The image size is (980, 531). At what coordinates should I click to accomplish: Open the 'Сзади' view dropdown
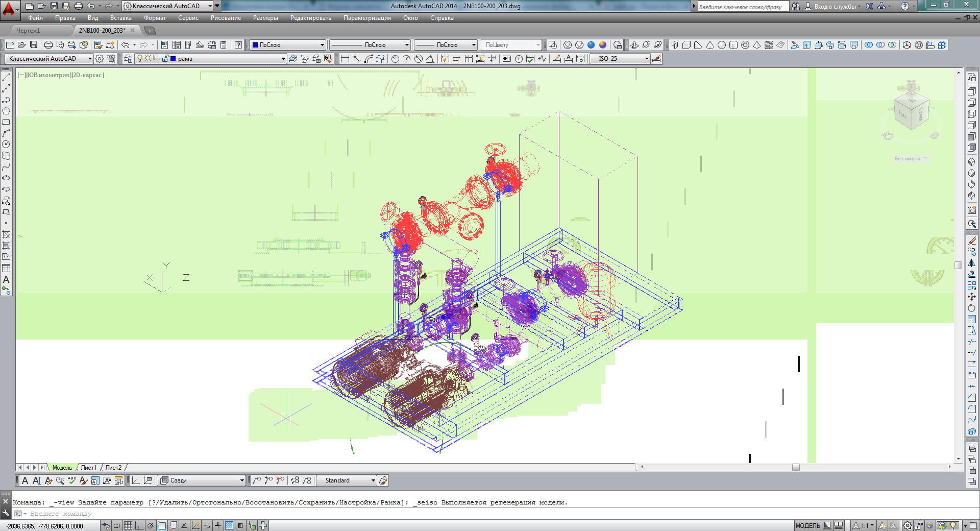(x=202, y=480)
